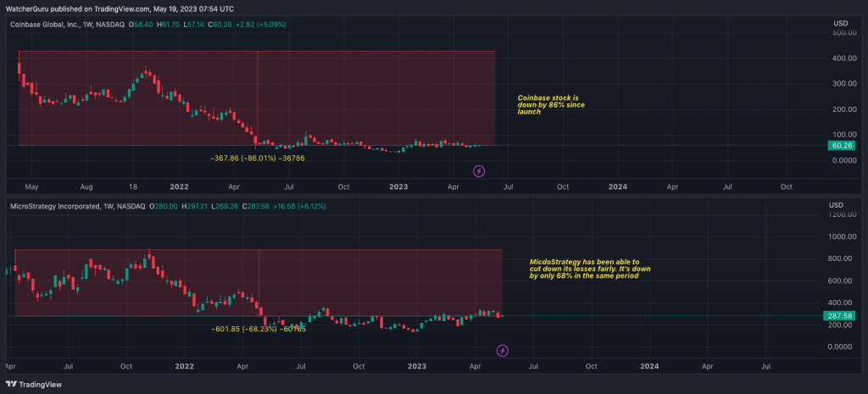Click the Coinbase open value O58.40
This screenshot has height=394, width=868.
click(x=141, y=25)
